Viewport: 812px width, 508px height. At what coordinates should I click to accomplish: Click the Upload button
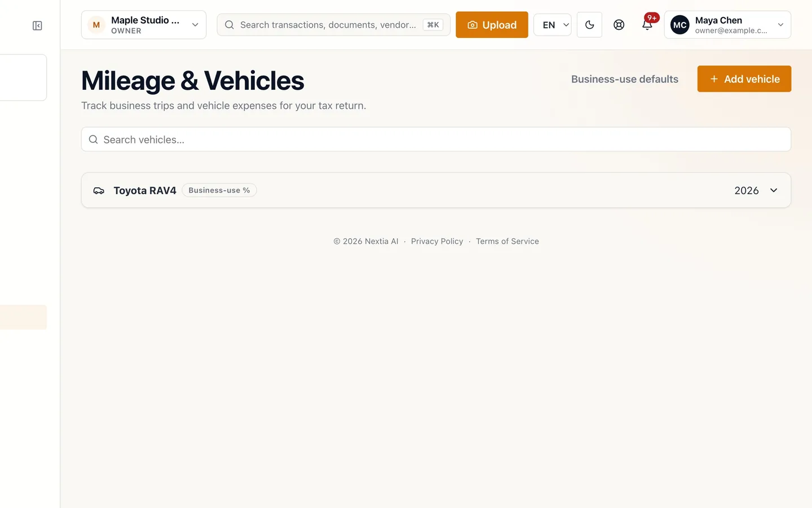tap(492, 25)
